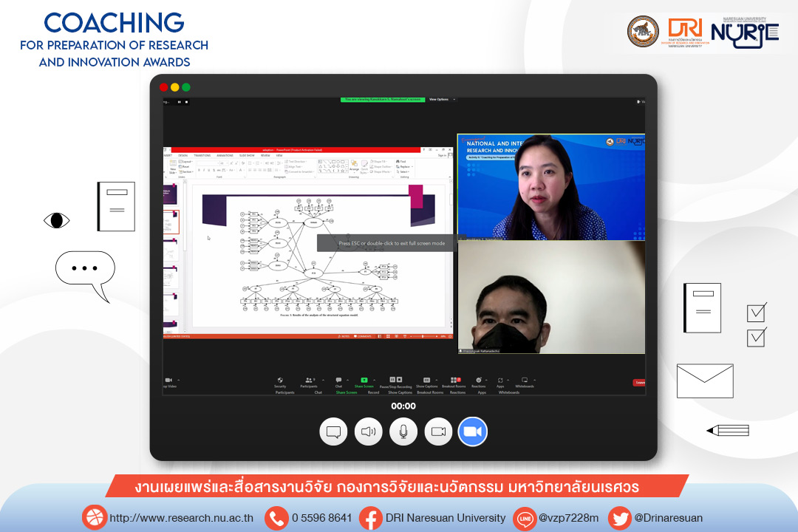Click the chat bubble round button
The image size is (798, 532).
coord(333,432)
